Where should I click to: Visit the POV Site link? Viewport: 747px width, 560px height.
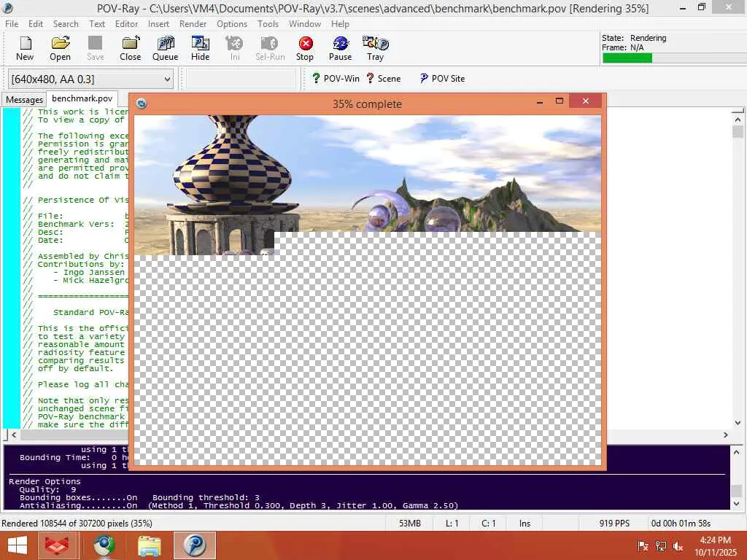443,79
